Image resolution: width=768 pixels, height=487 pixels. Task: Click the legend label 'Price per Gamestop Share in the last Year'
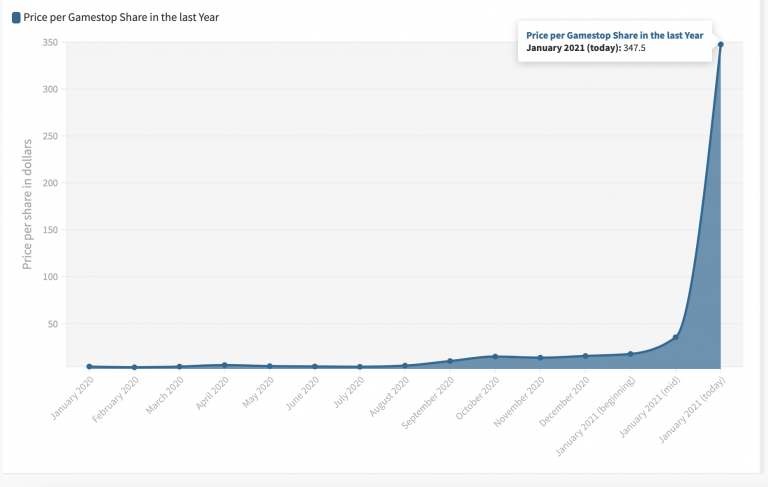coord(121,17)
